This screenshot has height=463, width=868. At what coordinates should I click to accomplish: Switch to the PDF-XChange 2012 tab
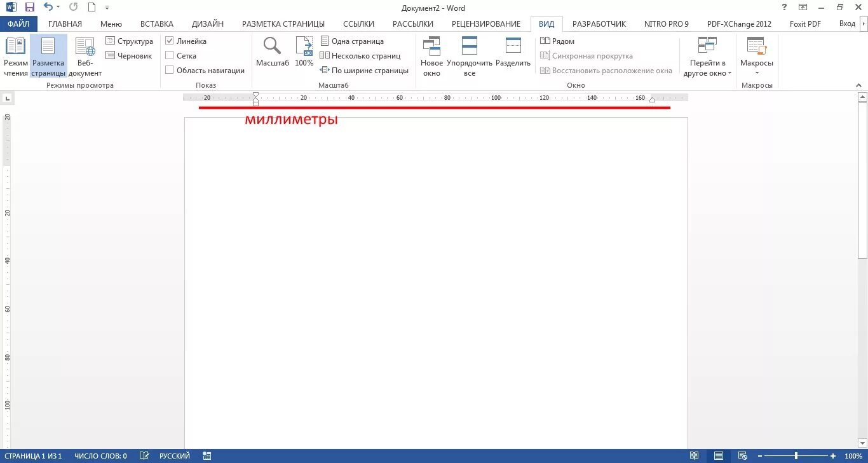click(739, 24)
